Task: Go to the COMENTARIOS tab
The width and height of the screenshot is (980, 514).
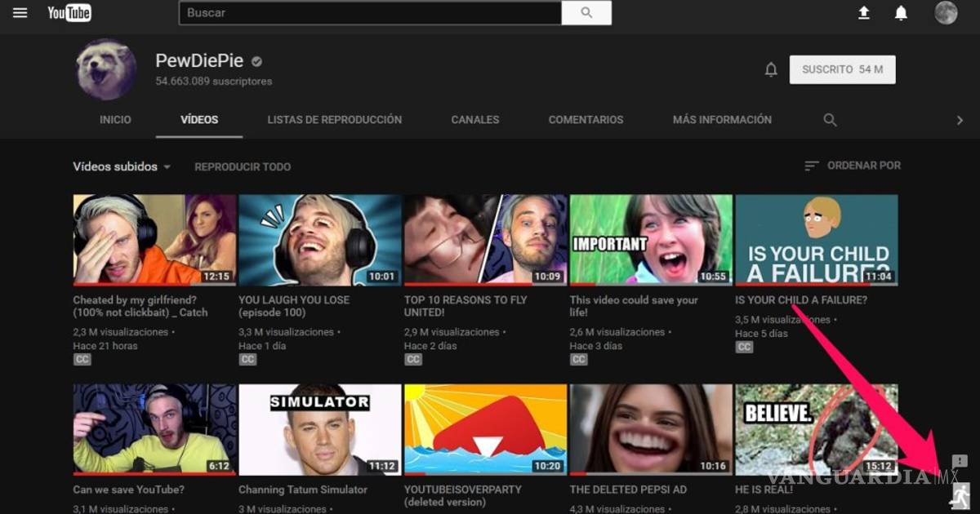Action: pyautogui.click(x=586, y=120)
